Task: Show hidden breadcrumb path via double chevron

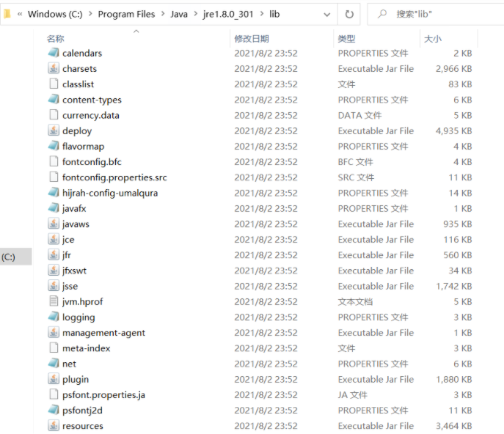Action: (x=20, y=14)
